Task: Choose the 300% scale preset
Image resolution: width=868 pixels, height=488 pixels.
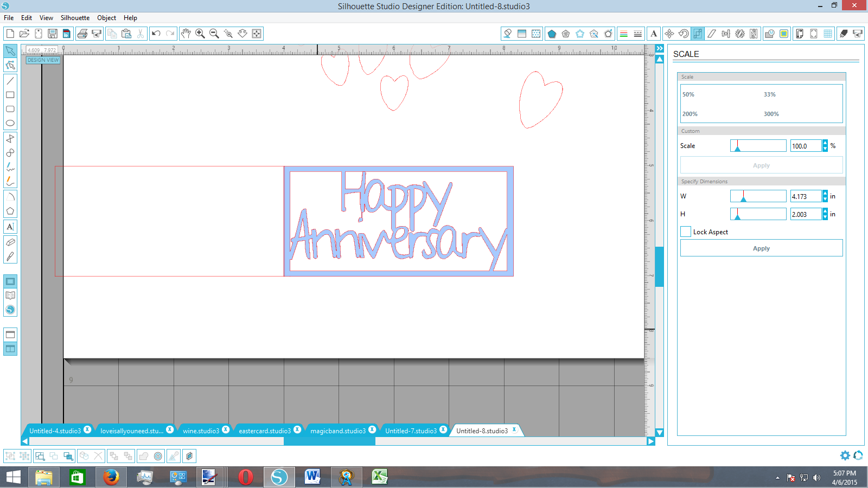Action: pyautogui.click(x=771, y=114)
